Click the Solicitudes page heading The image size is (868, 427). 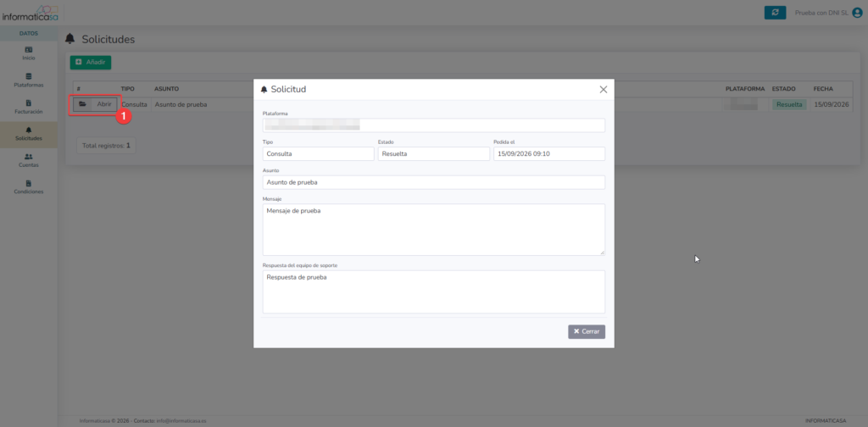[x=108, y=39]
